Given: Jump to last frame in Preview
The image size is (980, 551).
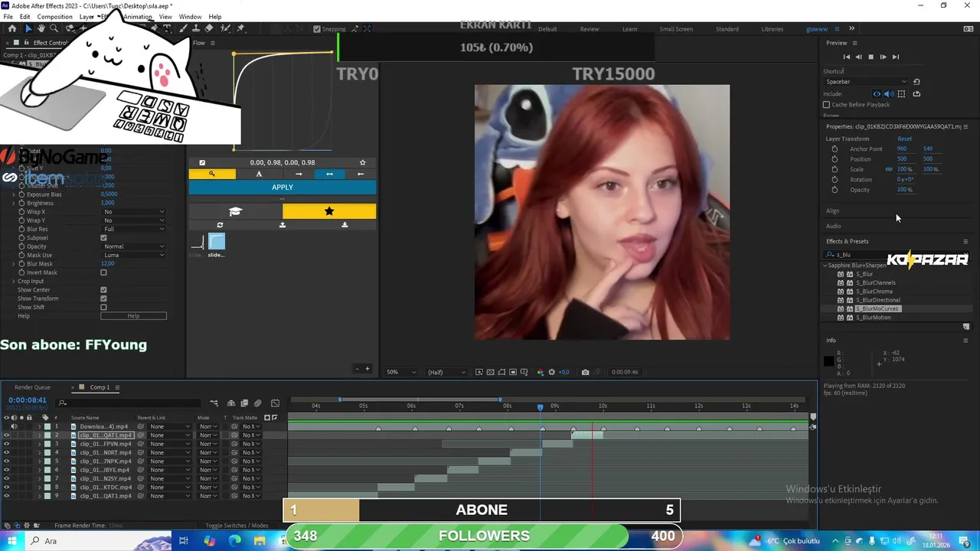Looking at the screenshot, I should [x=896, y=57].
